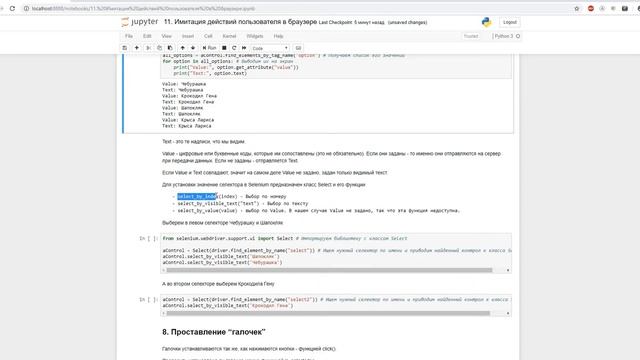Open the Edit menu
The image size is (640, 360).
(x=147, y=36)
